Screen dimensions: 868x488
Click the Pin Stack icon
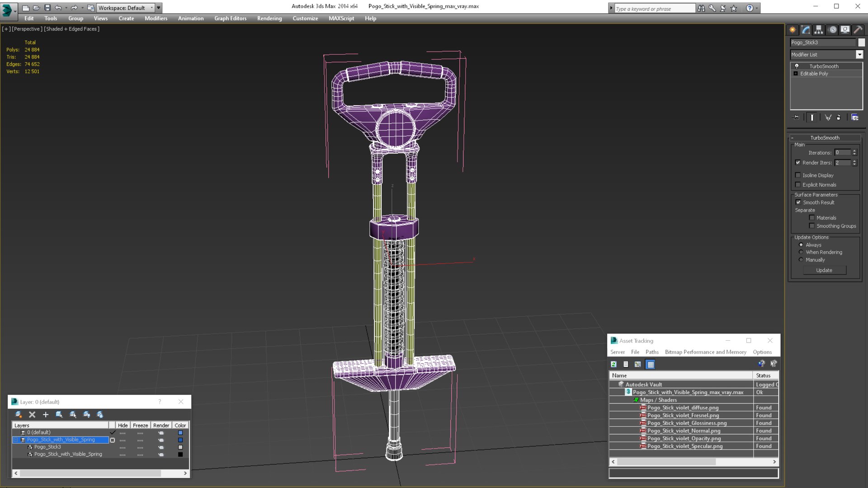[x=796, y=117]
